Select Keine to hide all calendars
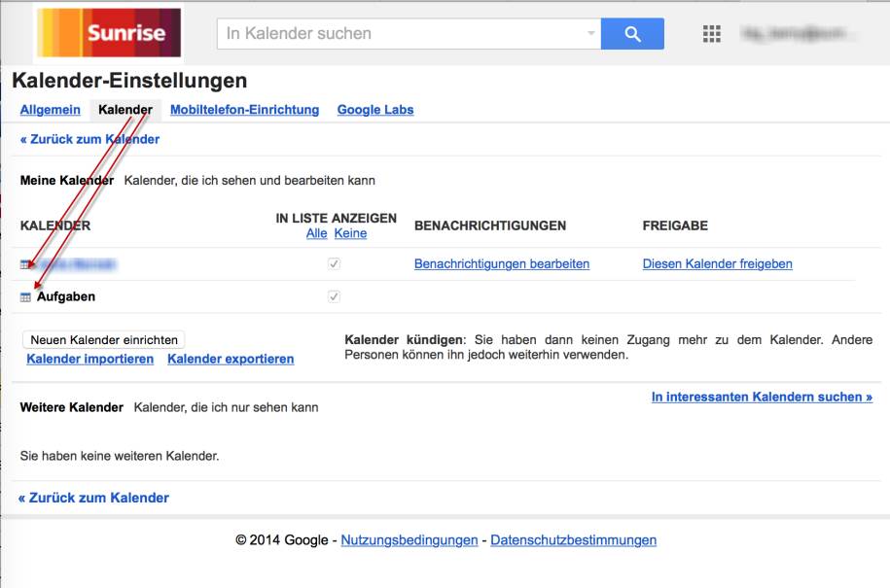The height and width of the screenshot is (588, 890). pos(348,232)
